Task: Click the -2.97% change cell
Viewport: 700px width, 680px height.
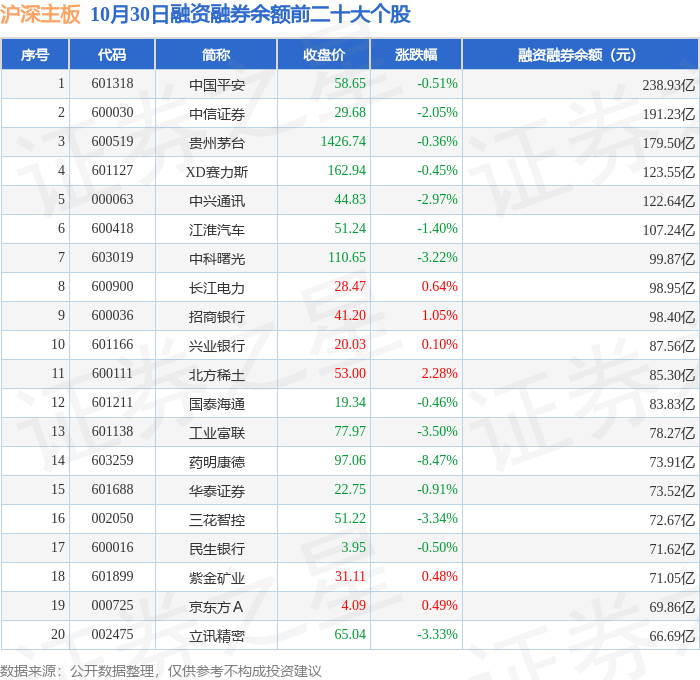Action: 438,200
